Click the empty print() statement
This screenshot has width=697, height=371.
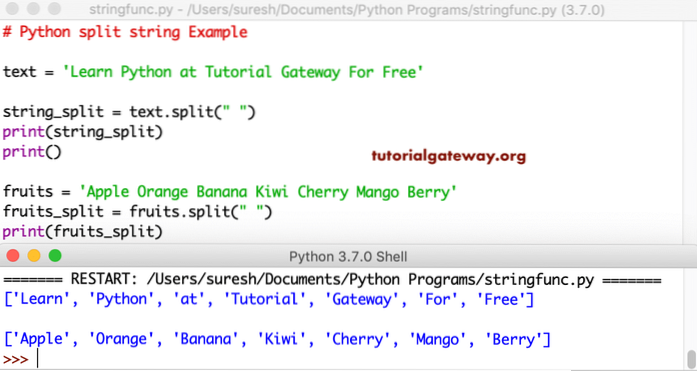point(32,152)
